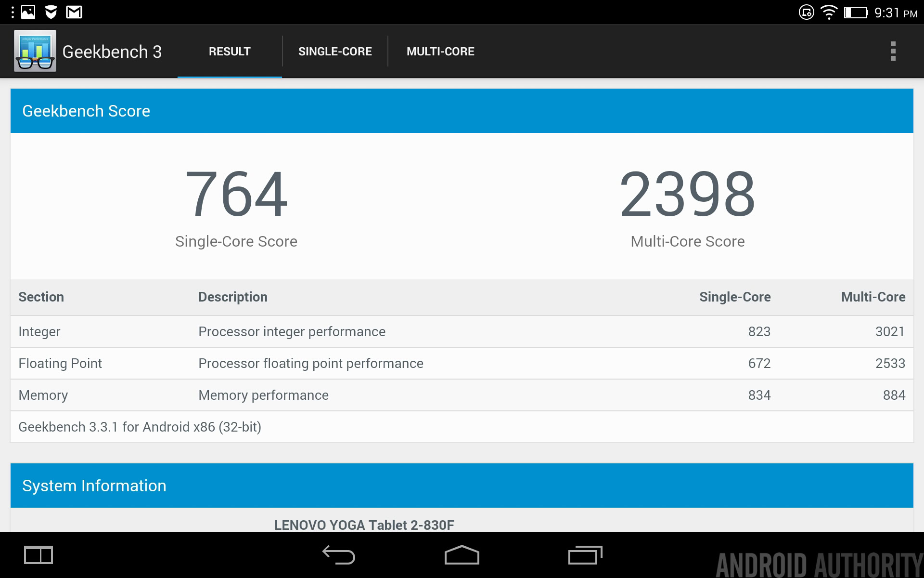Switch to the MULTI-CORE tab
This screenshot has width=924, height=578.
[x=440, y=52]
